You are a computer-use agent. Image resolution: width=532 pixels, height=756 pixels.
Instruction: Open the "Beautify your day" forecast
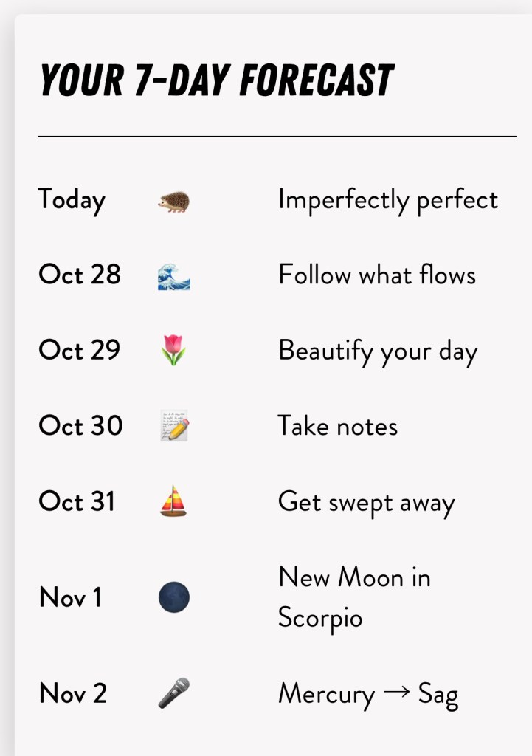(378, 351)
